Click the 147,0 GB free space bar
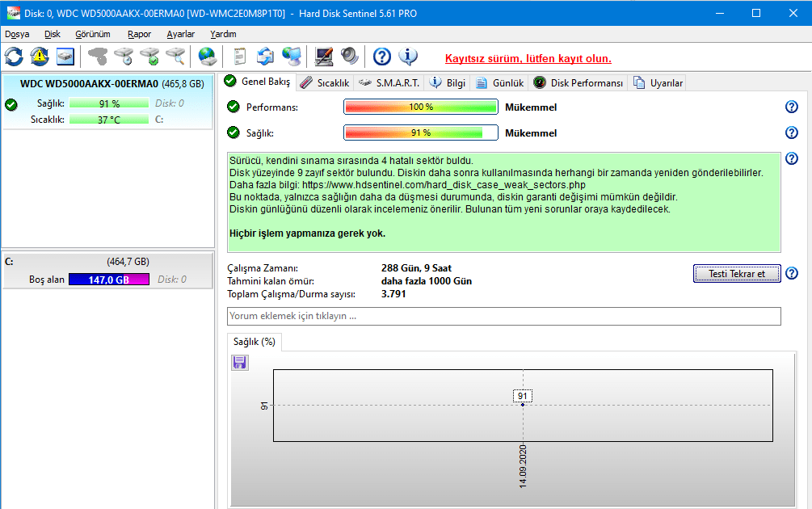This screenshot has height=509, width=812. pos(109,280)
